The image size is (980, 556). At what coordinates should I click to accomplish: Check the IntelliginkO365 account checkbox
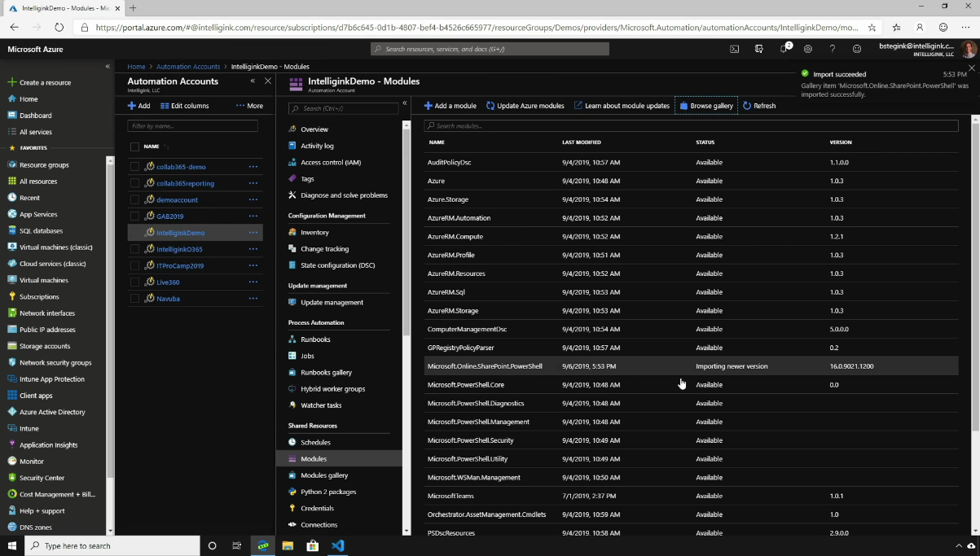(134, 249)
